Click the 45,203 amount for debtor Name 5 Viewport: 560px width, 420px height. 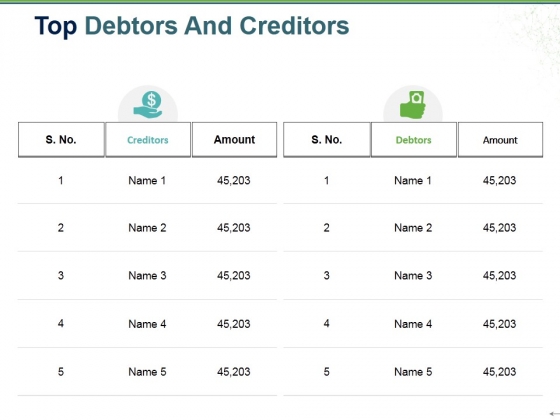[499, 371]
